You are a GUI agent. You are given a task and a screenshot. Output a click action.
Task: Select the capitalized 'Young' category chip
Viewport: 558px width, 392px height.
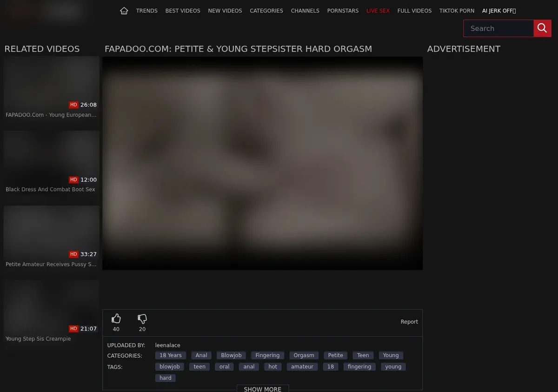click(391, 355)
